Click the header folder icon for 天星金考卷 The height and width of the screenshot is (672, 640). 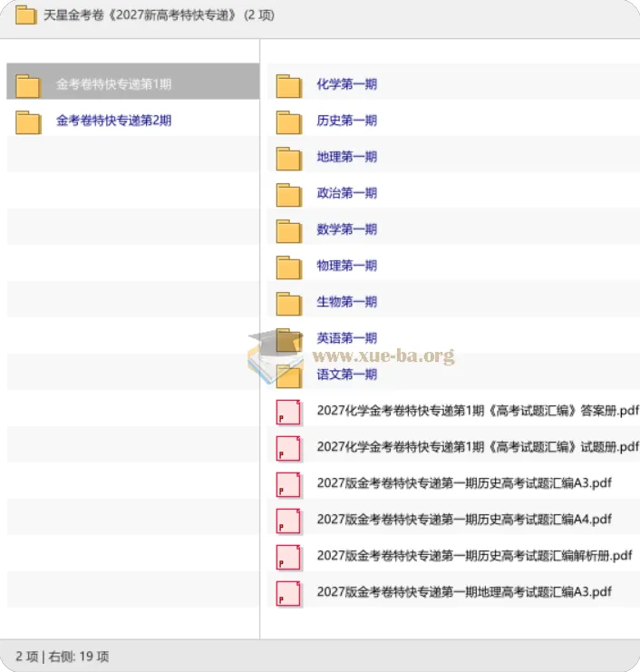(25, 15)
